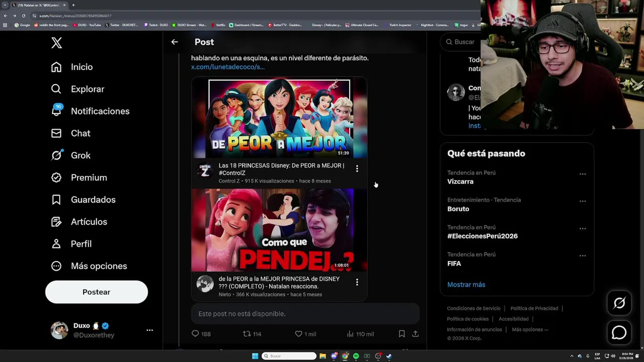Open Notificaciones with the 16 badge

[x=90, y=111]
